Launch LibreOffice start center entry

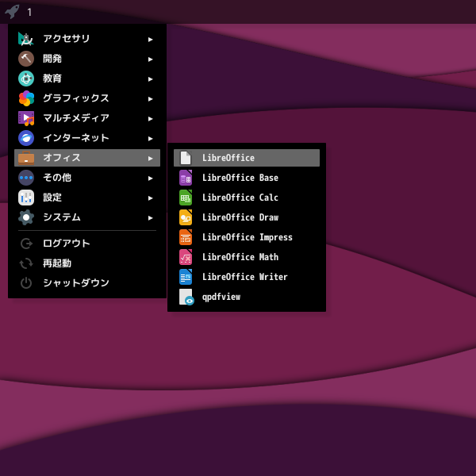coord(247,158)
